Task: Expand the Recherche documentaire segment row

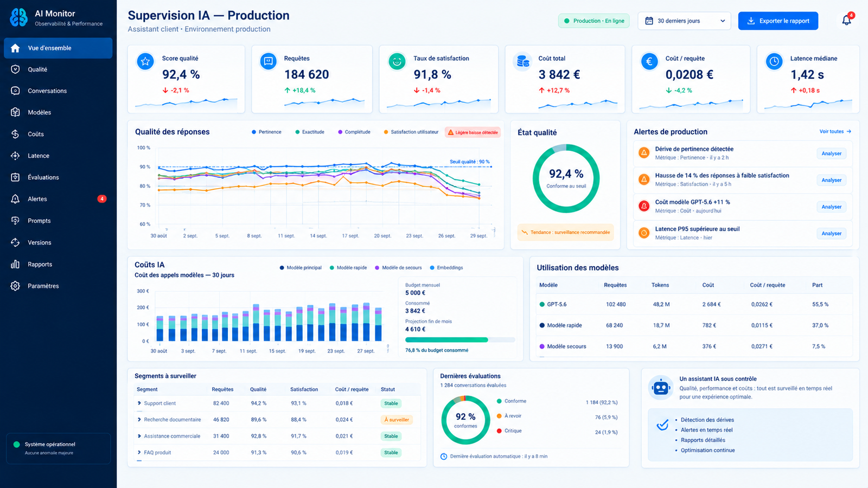Action: (x=139, y=420)
